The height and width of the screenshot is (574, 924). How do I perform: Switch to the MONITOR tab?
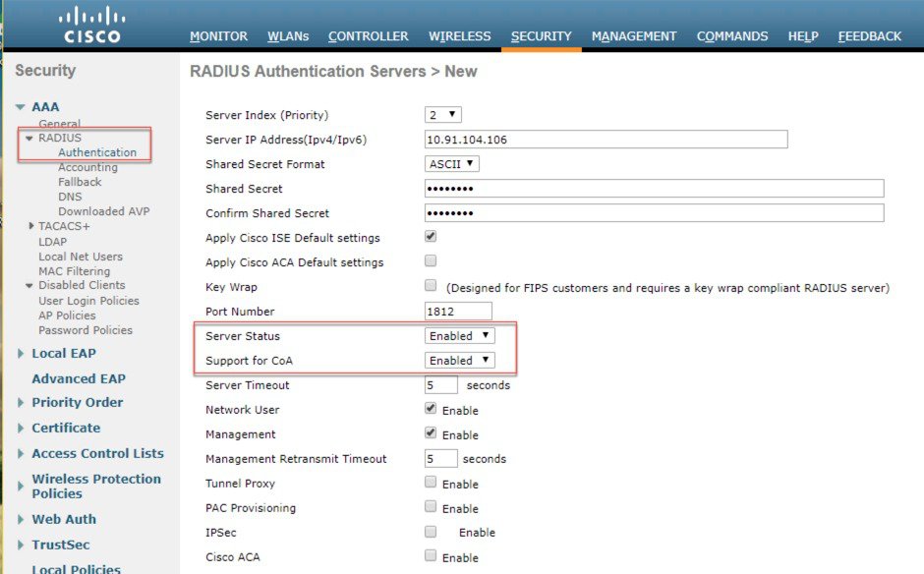point(218,35)
